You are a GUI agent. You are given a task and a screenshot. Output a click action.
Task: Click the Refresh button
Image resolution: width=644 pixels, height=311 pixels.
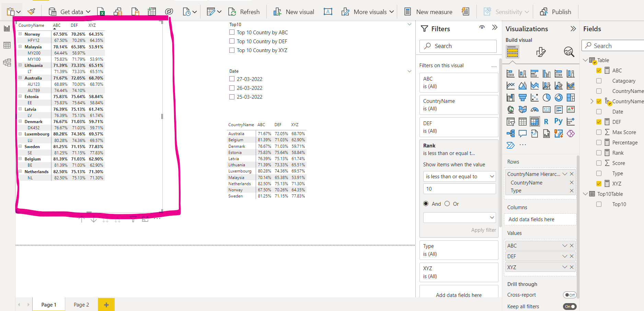tap(244, 12)
